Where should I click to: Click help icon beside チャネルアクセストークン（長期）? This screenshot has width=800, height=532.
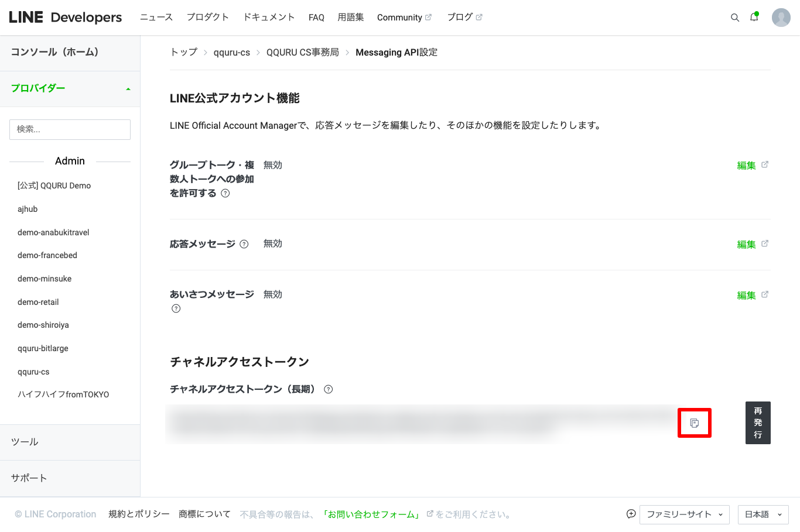329,389
